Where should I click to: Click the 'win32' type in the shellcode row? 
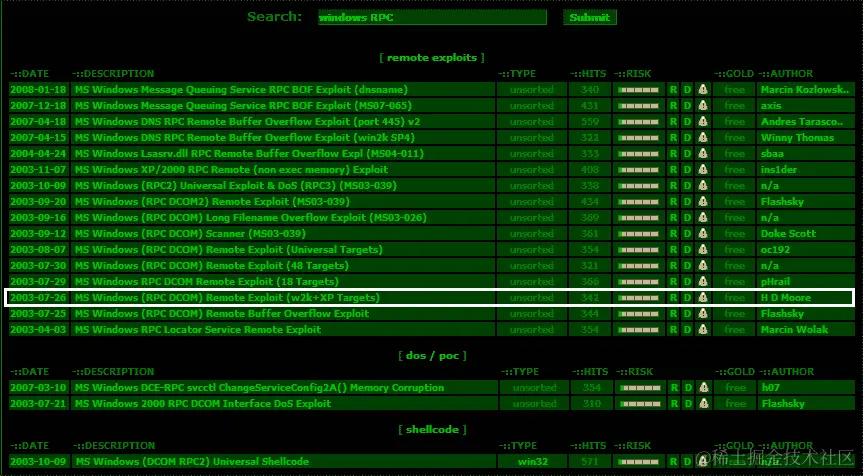533,461
